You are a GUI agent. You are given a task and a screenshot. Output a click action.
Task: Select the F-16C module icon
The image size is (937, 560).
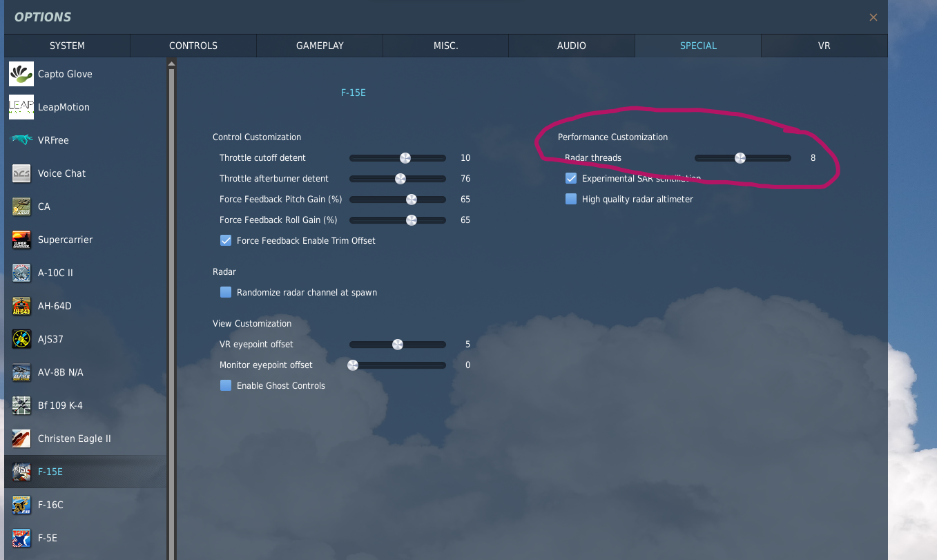pos(21,505)
